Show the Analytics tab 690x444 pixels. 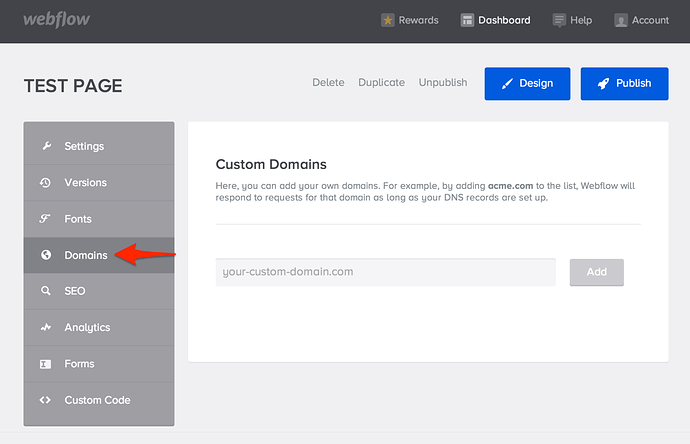[99, 328]
